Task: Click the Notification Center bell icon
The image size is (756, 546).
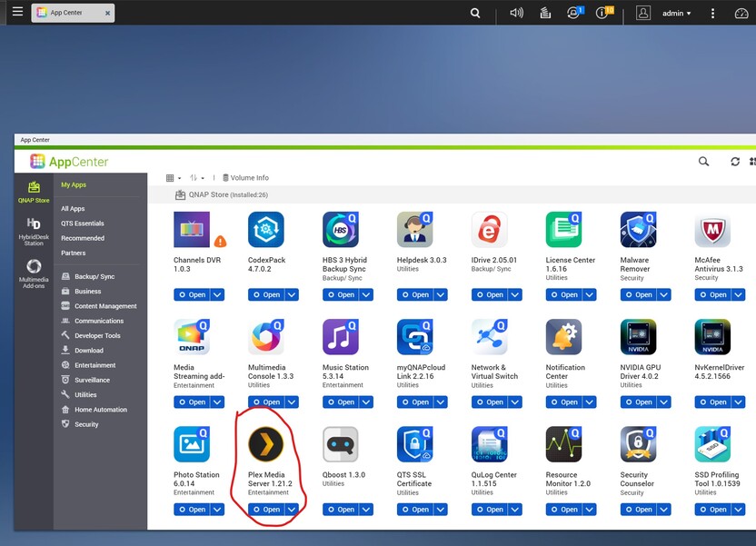Action: pyautogui.click(x=563, y=337)
